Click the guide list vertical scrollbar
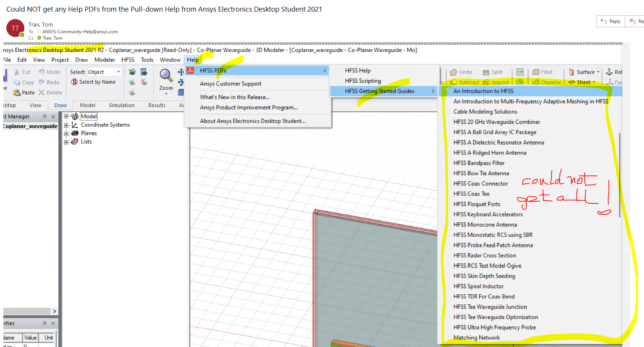 (x=619, y=175)
